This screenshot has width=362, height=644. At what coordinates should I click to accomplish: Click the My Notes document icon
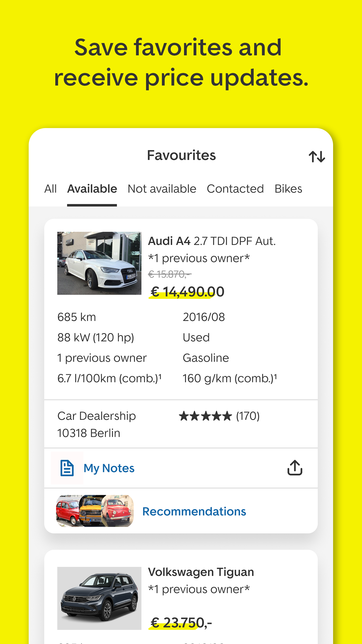pyautogui.click(x=67, y=467)
